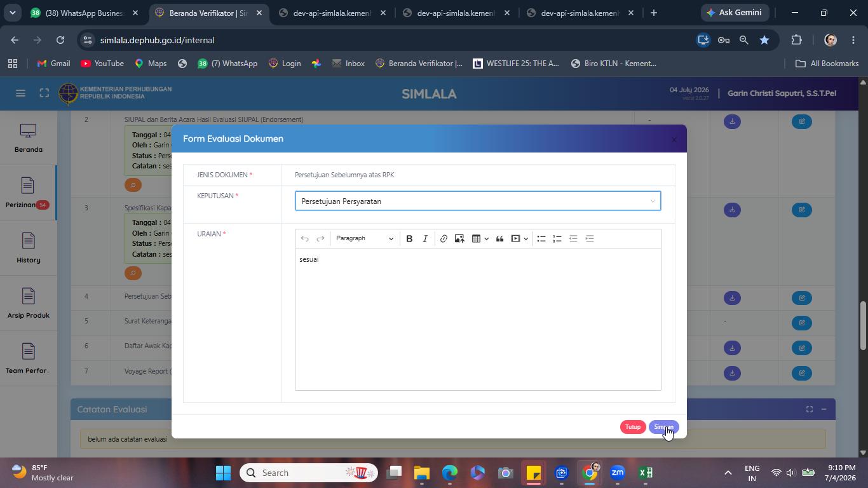The image size is (868, 488).
Task: Toggle the SIMLALA hamburger sidebar menu
Action: 20,93
